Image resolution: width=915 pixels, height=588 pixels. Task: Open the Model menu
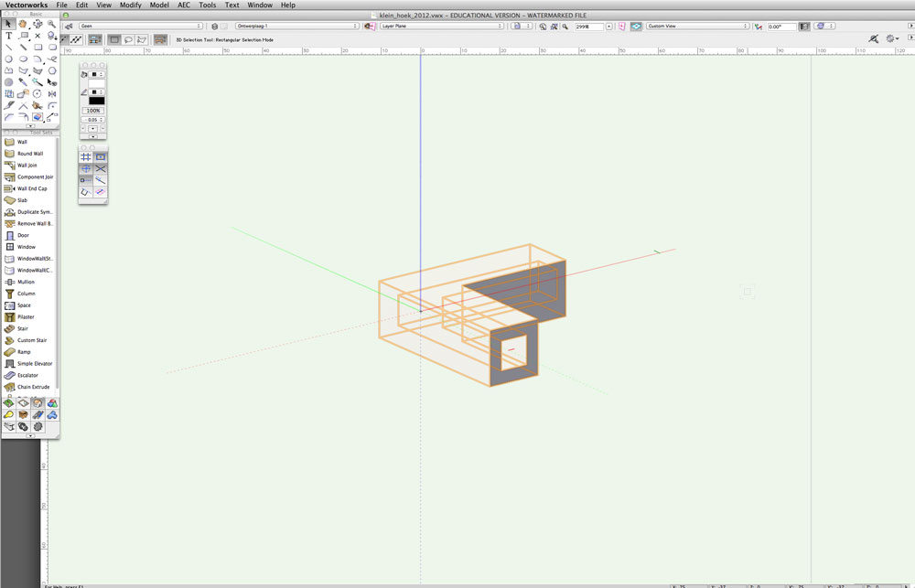coord(158,5)
